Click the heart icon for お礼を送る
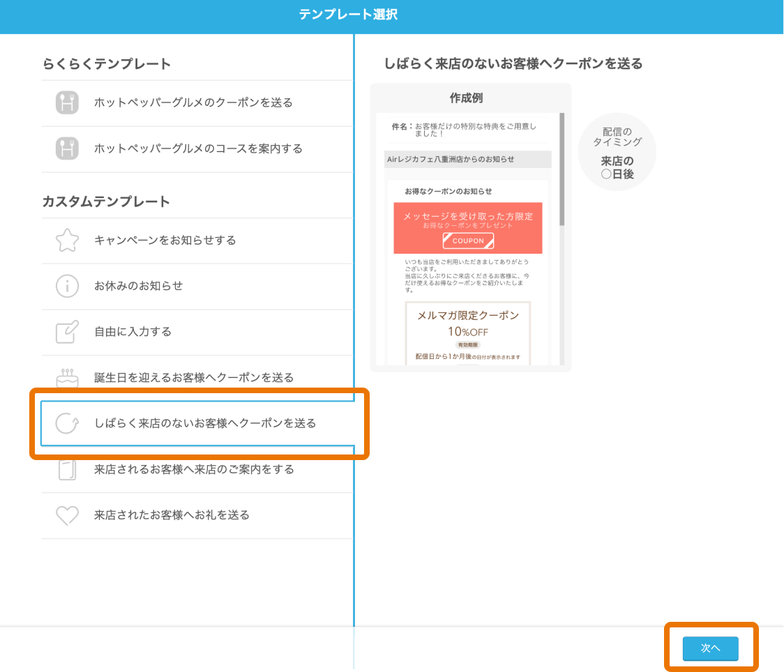This screenshot has width=784, height=672. coord(67,515)
